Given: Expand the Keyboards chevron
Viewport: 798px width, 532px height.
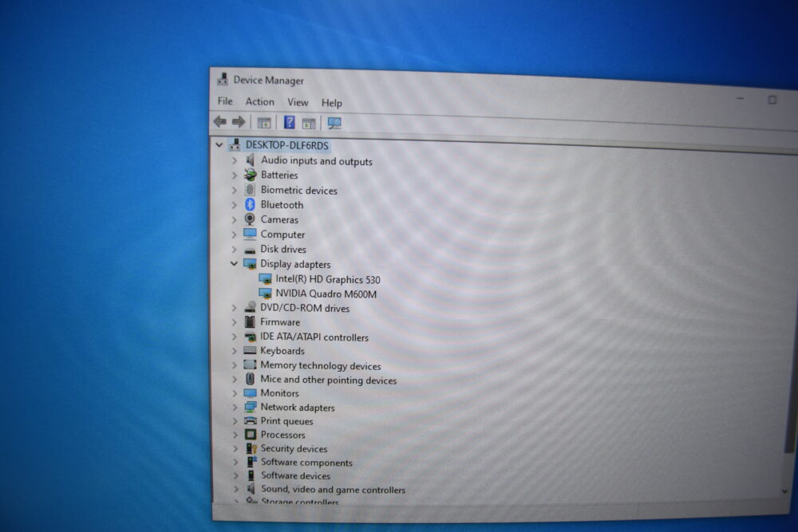Looking at the screenshot, I should [235, 351].
